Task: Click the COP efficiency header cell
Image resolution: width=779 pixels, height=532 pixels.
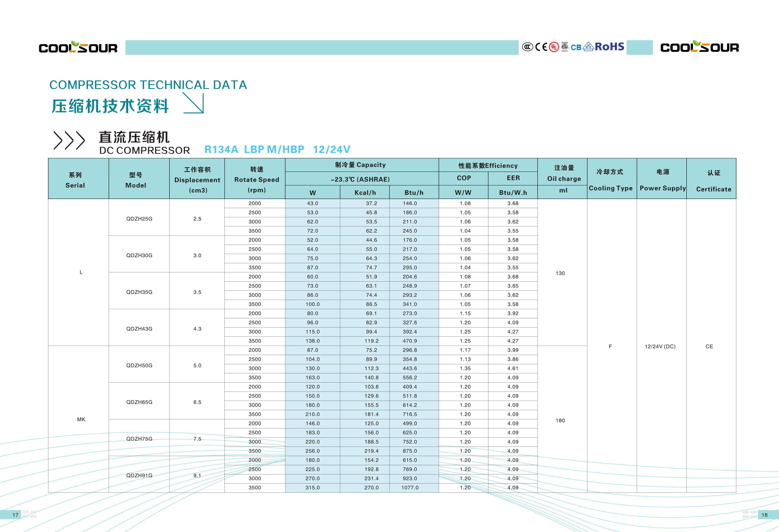Action: pos(464,178)
